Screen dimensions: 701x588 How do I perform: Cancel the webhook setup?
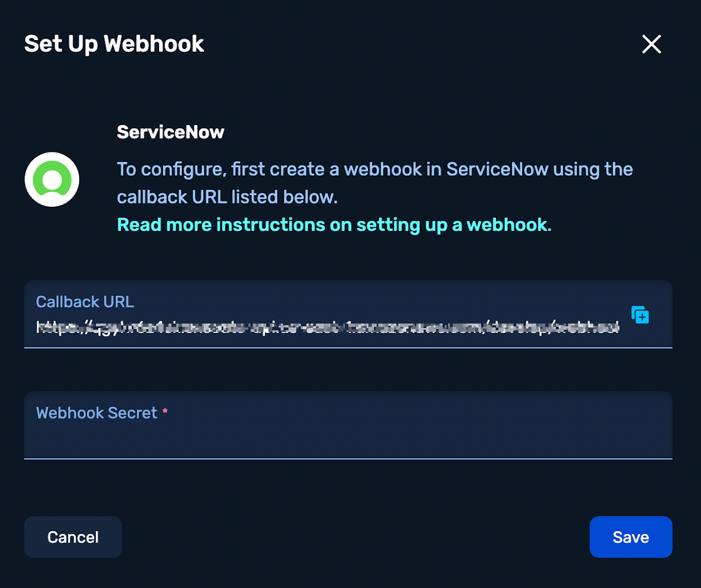(73, 537)
